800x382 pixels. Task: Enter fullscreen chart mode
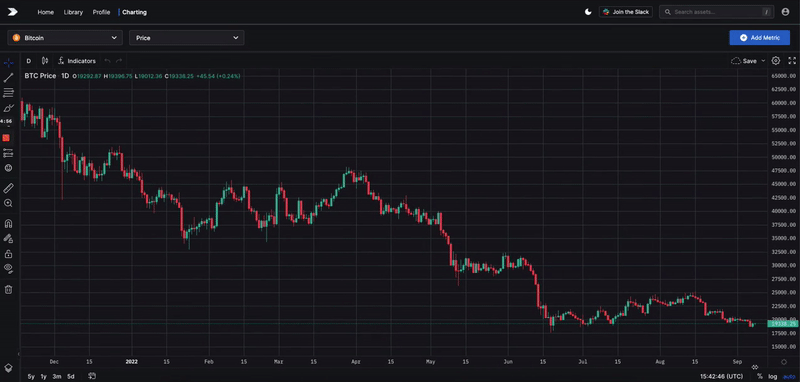coord(792,61)
